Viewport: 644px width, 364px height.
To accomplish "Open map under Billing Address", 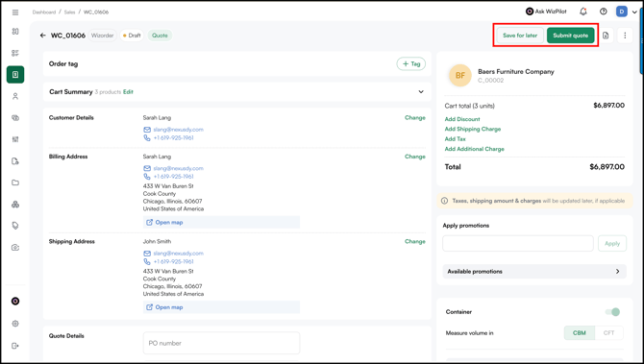I will click(221, 223).
